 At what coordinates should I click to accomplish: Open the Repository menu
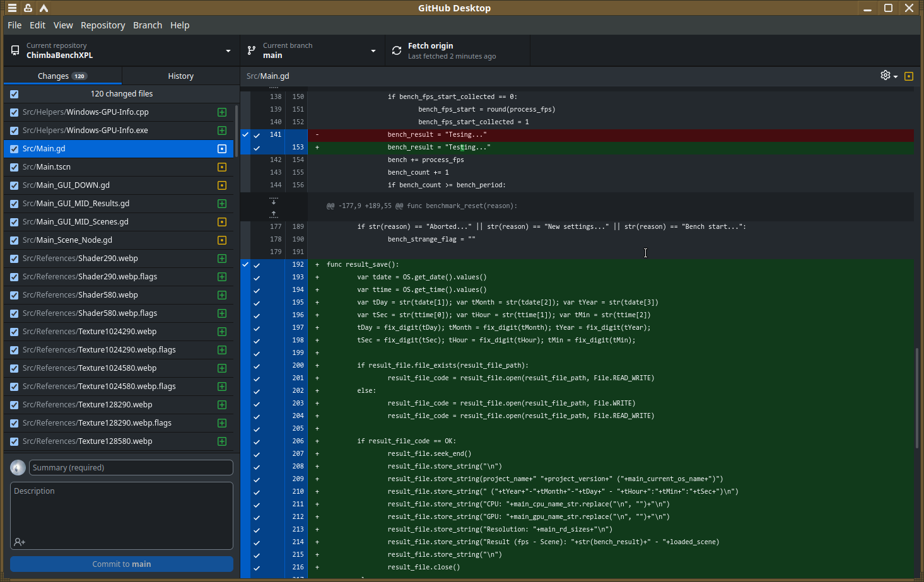click(103, 25)
